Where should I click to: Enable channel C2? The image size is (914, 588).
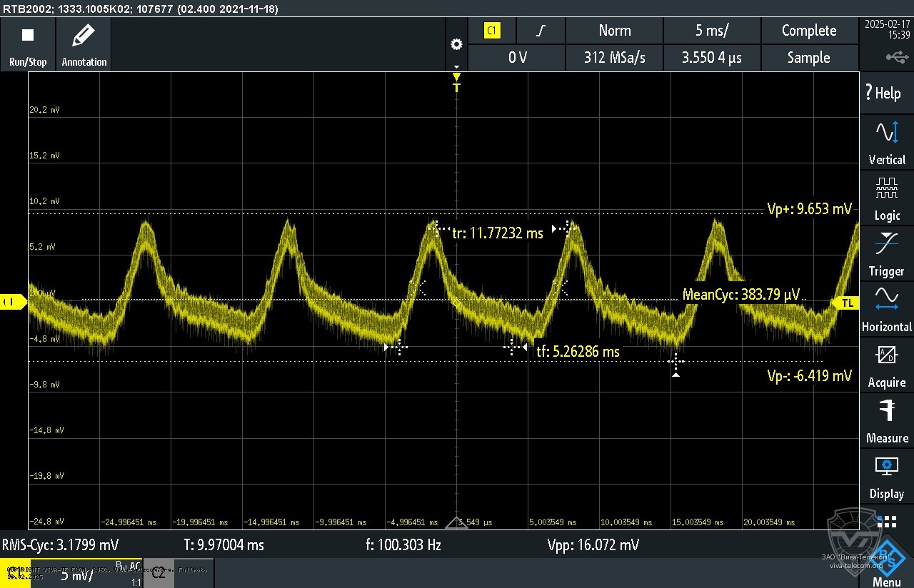[159, 572]
